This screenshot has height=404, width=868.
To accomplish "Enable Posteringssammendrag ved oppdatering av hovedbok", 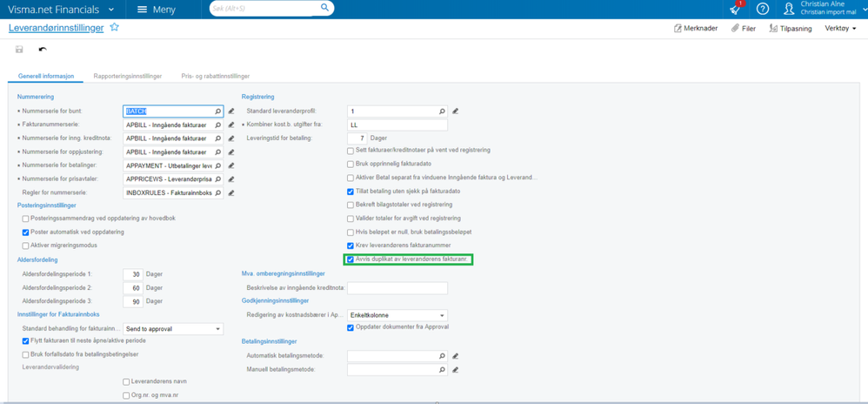I will pos(25,219).
